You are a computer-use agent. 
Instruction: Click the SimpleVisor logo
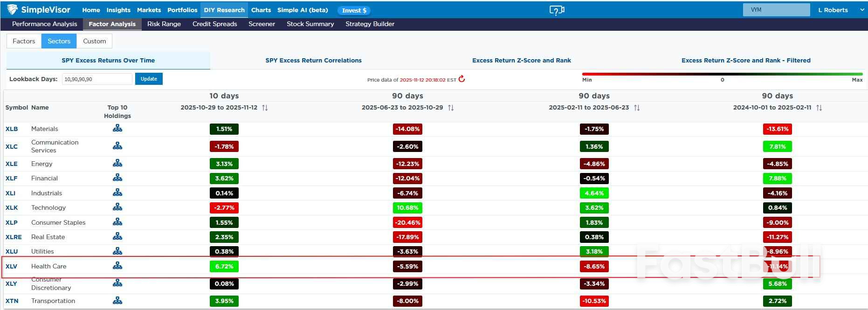click(39, 10)
